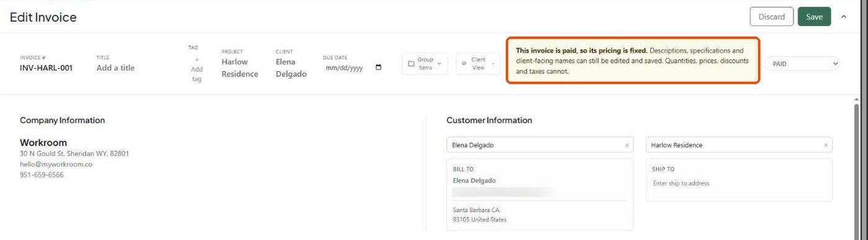The height and width of the screenshot is (240, 868).
Task: Save the invoice
Action: point(814,17)
